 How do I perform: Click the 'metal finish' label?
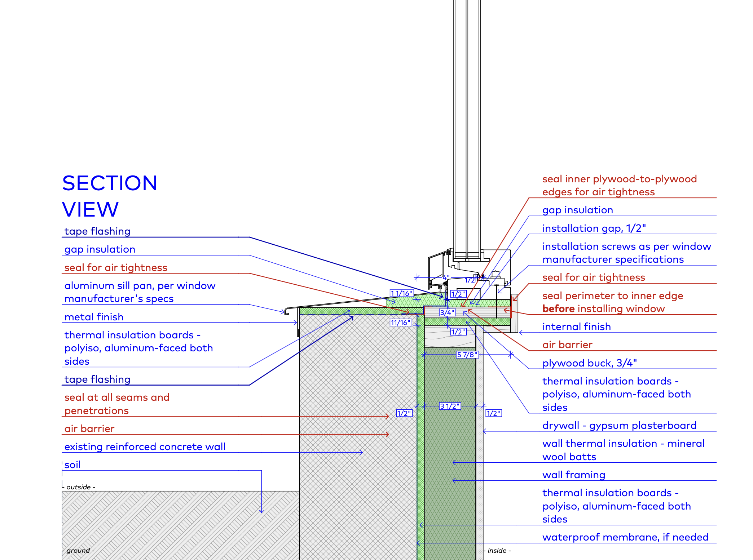pyautogui.click(x=94, y=317)
